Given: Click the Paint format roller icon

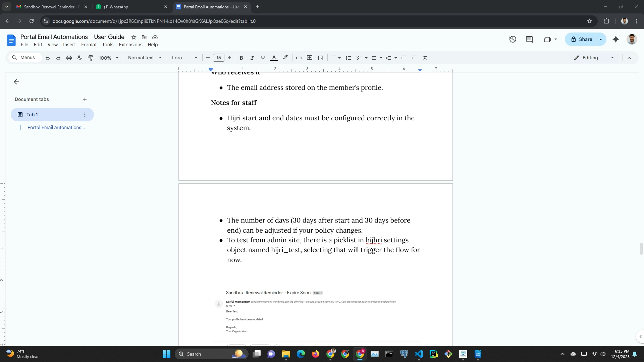Looking at the screenshot, I should click(x=90, y=58).
